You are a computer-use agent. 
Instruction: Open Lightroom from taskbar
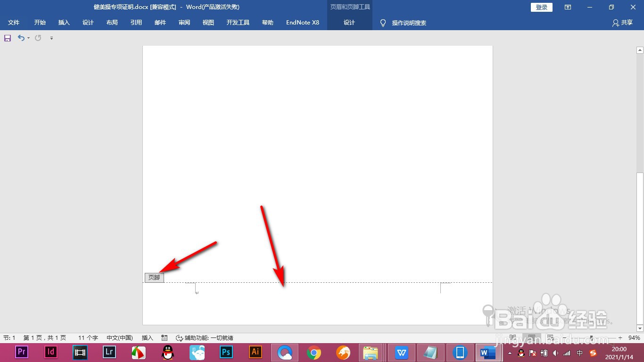(x=109, y=352)
